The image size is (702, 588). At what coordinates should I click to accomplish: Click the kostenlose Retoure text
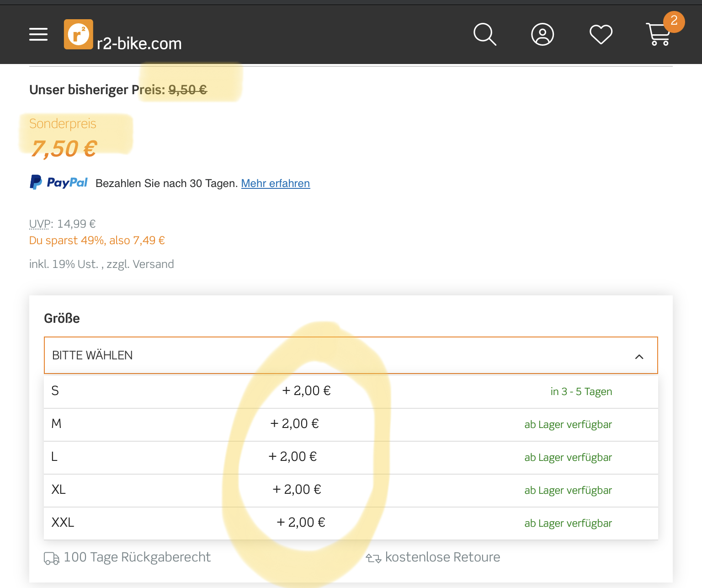[442, 557]
